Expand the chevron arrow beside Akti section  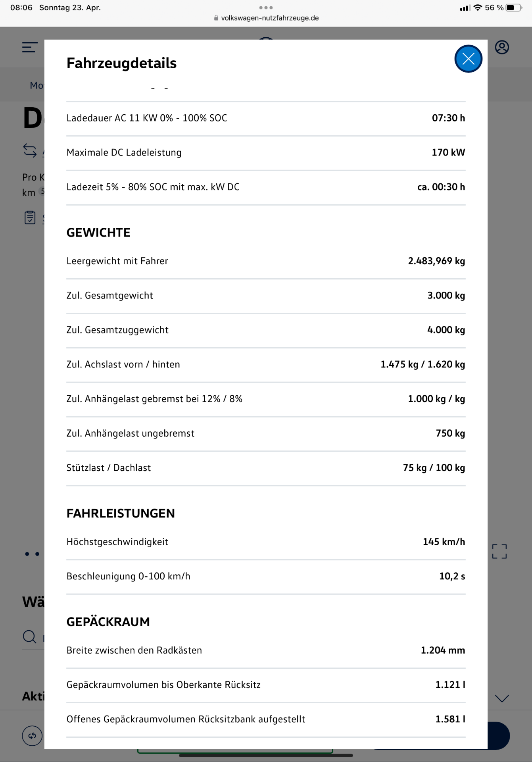502,698
